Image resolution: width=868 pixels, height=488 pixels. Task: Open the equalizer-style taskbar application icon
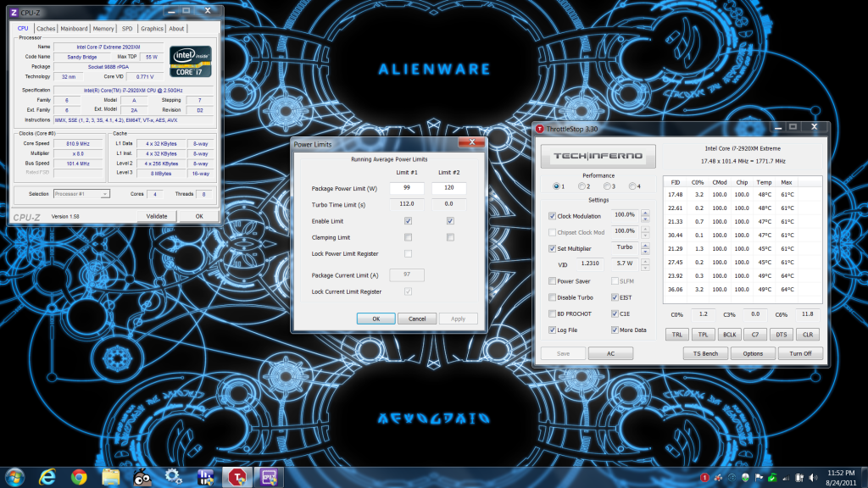tap(205, 477)
